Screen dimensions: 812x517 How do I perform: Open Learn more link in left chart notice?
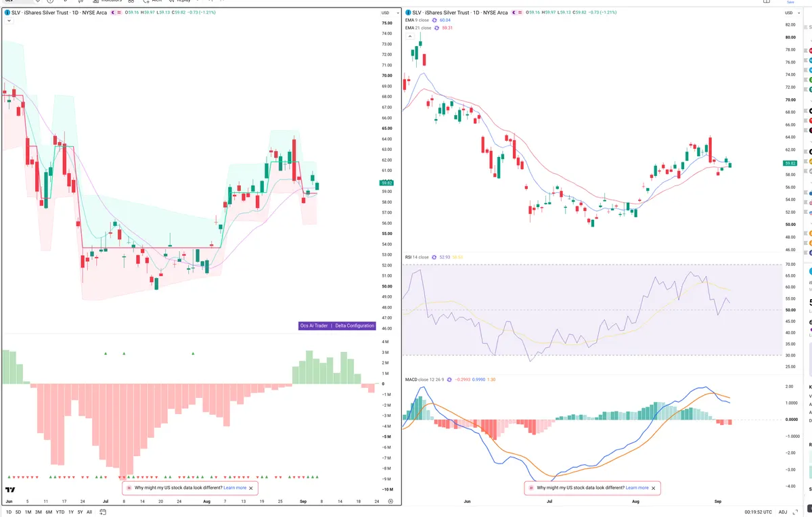pos(235,487)
